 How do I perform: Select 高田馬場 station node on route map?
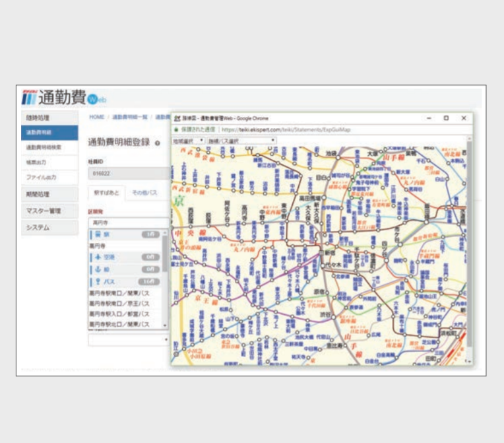click(324, 197)
